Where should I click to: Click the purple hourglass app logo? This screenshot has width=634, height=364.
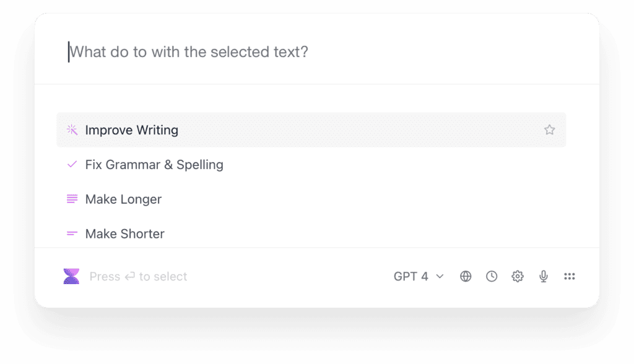tap(71, 276)
